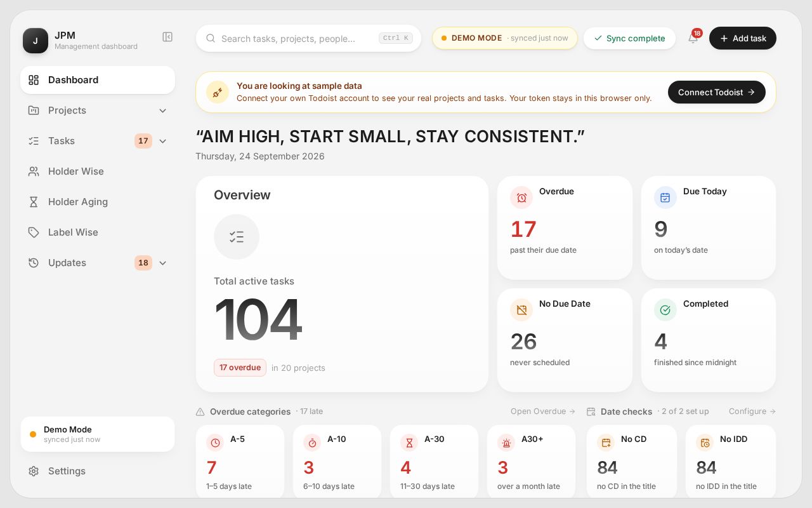The height and width of the screenshot is (508, 812).
Task: Click the search magnifier icon
Action: click(211, 38)
